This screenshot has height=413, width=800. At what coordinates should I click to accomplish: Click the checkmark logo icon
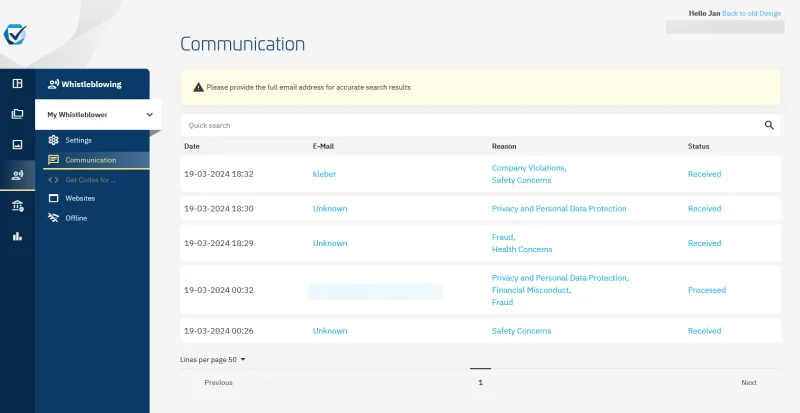(15, 34)
